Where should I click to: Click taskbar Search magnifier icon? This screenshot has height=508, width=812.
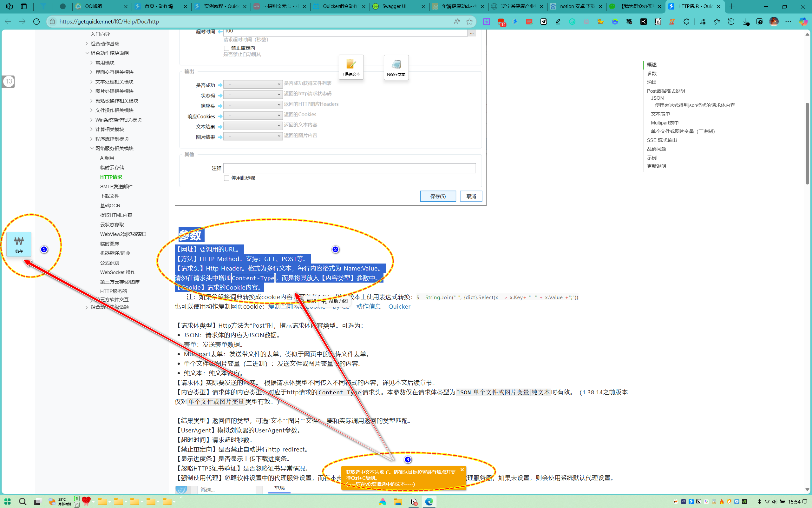(23, 502)
